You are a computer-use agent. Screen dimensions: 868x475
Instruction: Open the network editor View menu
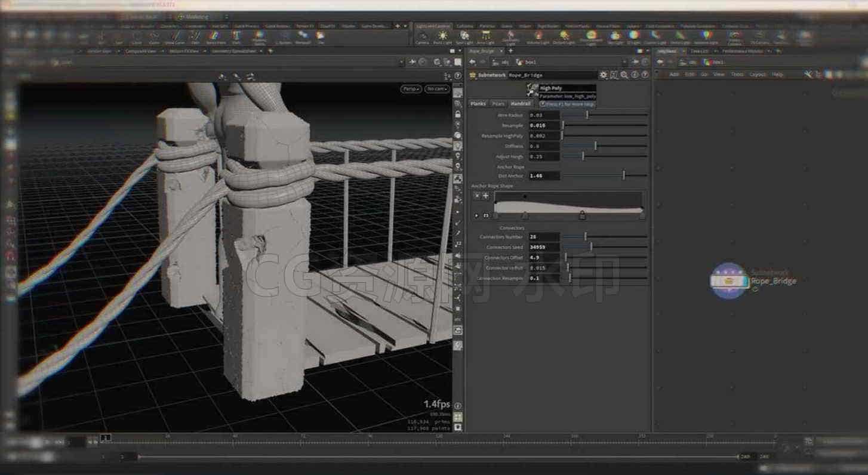[x=719, y=75]
